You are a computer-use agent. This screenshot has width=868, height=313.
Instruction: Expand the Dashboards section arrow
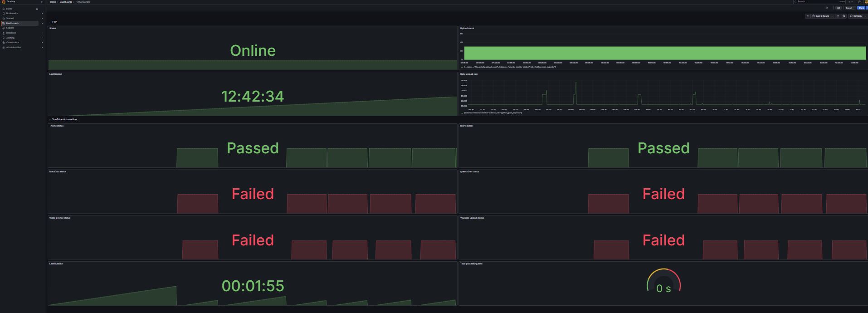click(43, 23)
